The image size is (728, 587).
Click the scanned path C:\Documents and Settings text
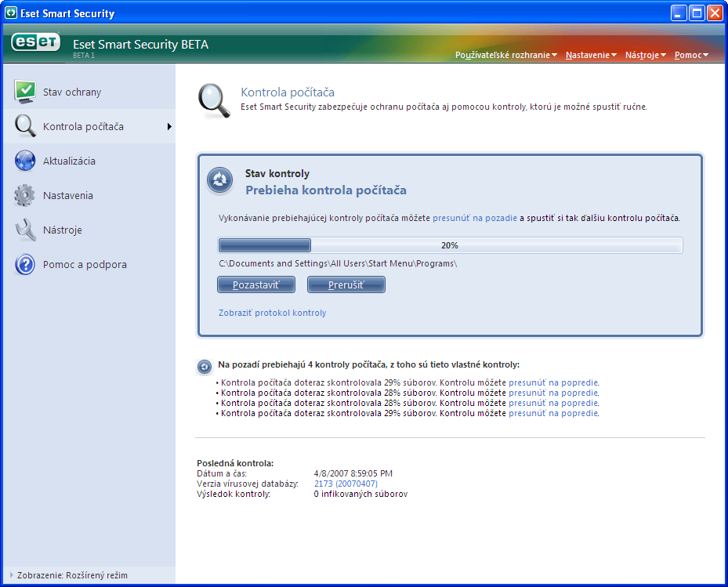338,263
